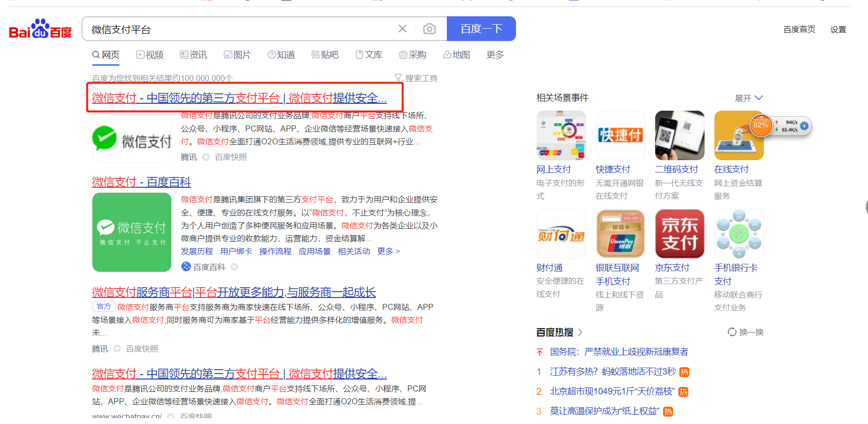
Task: Open hot search 江苏有多热
Action: pos(613,372)
